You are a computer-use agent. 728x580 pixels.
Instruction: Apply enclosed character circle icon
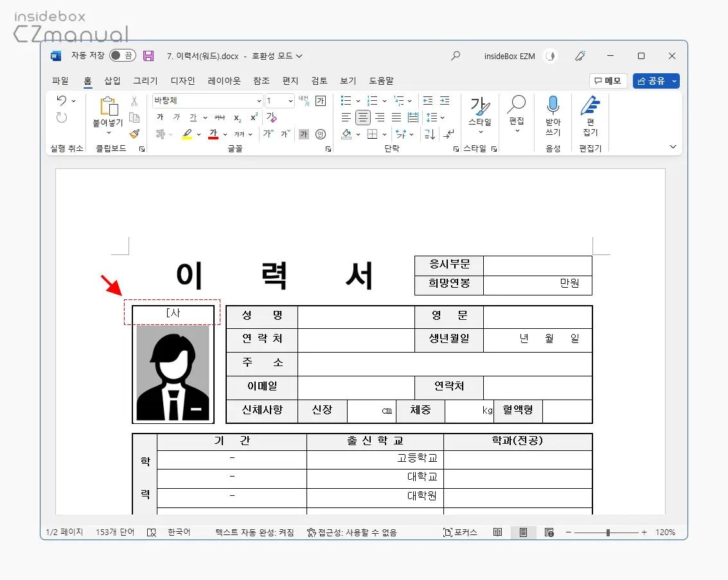click(321, 134)
